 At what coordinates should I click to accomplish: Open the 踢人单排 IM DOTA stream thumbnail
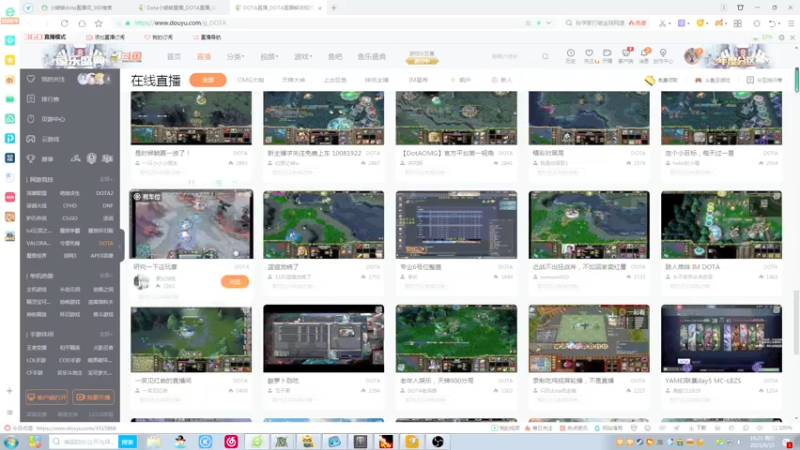721,224
